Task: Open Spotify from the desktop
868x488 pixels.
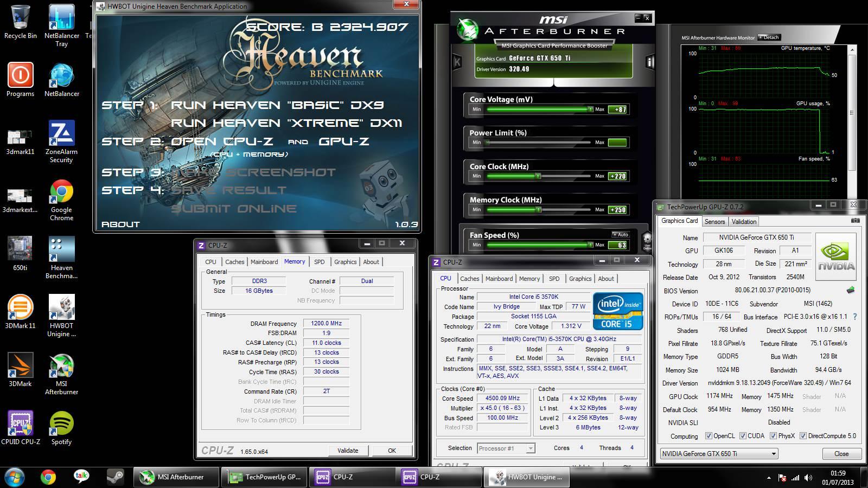Action: [61, 428]
